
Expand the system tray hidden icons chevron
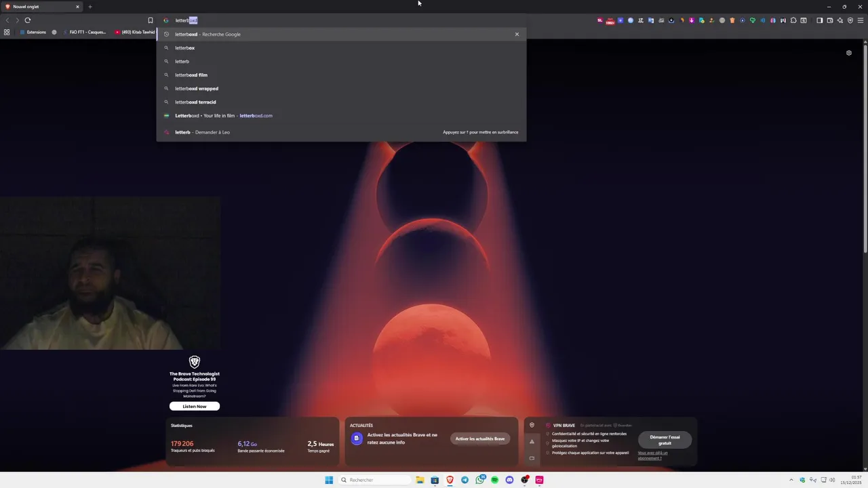click(791, 480)
